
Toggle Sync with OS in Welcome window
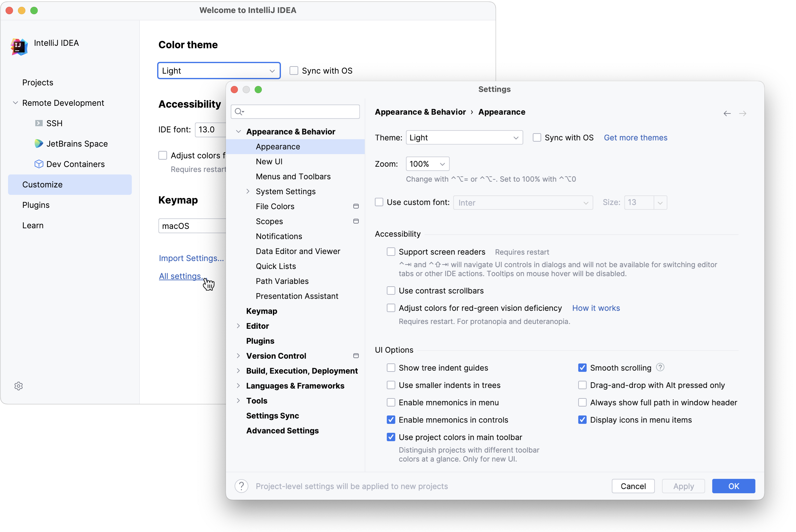tap(294, 71)
